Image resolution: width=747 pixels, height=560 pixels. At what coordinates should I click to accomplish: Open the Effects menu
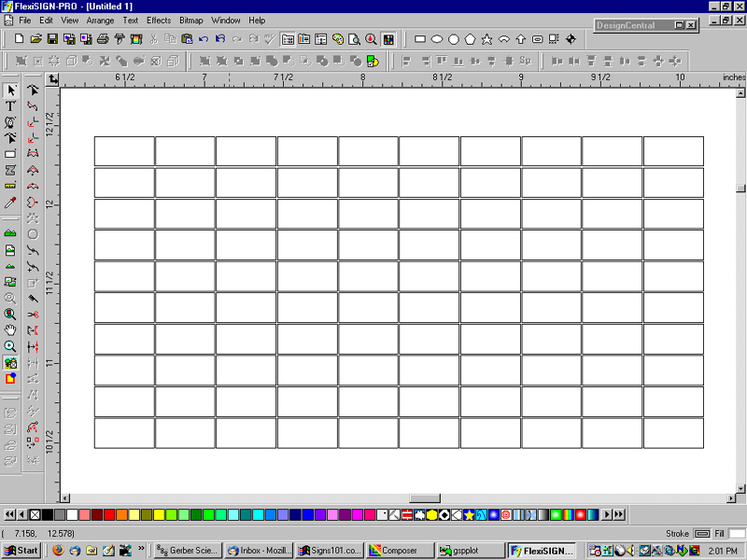[x=159, y=21]
